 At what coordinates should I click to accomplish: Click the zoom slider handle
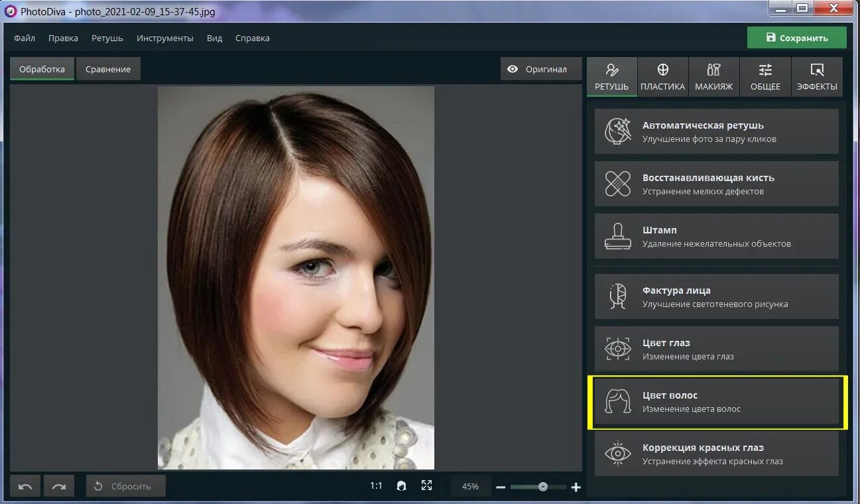(543, 487)
